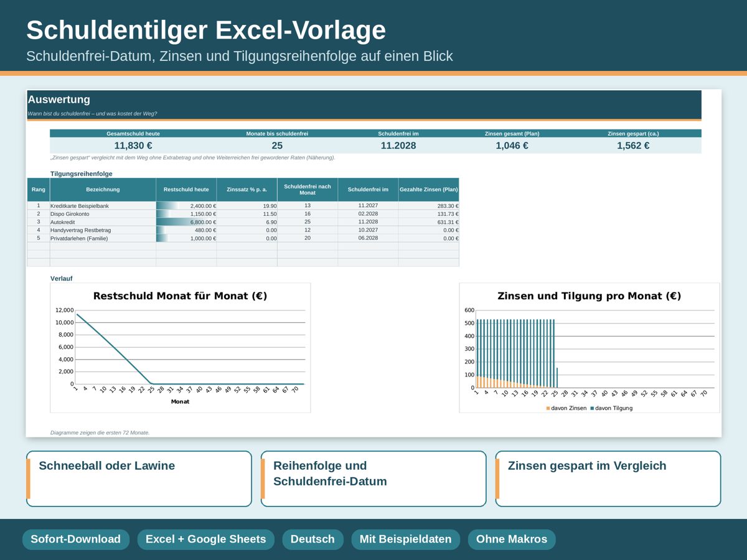Viewport: 747px width, 560px height.
Task: Select the Handyvertrag Restbetrag row name
Action: tap(81, 230)
